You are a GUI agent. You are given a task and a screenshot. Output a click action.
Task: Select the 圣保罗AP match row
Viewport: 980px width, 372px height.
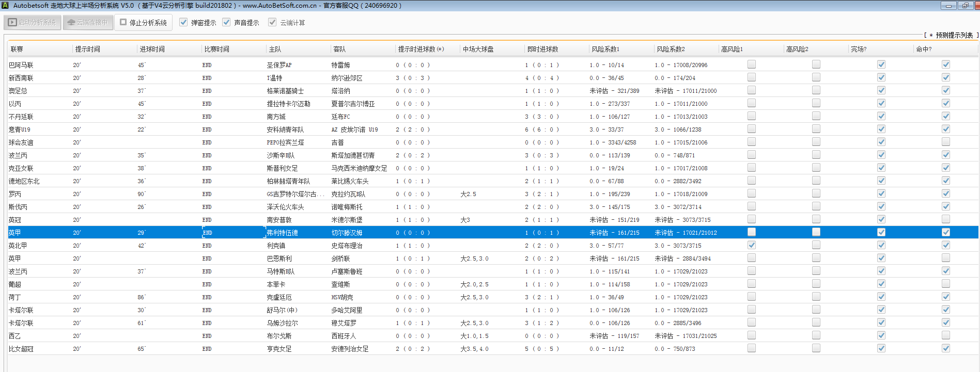(x=279, y=65)
